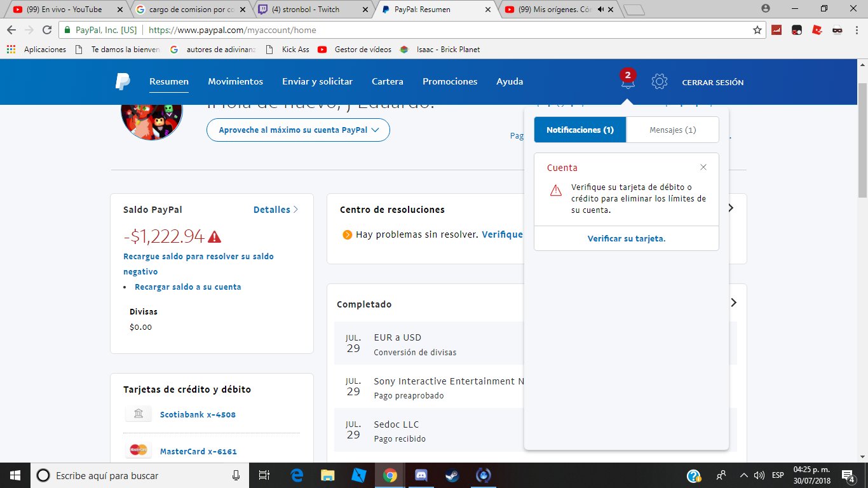Open the Scotiabank x-4508 card link
Viewport: 868px width, 488px height.
198,415
